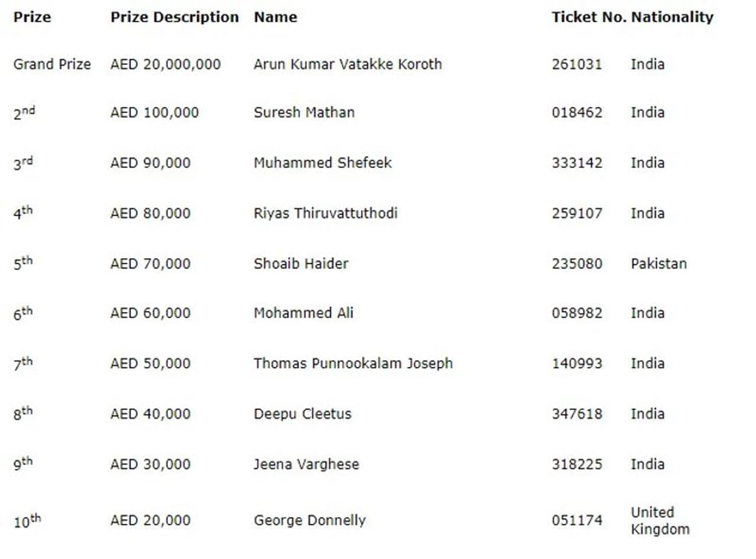Click the AED 60,000 prize amount
Screen dimensions: 756x559
coord(150,313)
